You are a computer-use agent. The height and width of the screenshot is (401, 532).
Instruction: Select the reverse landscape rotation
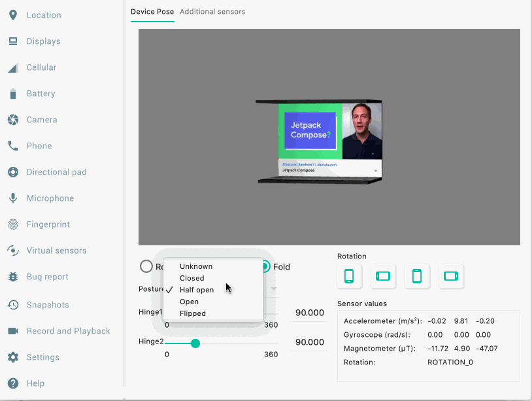451,277
